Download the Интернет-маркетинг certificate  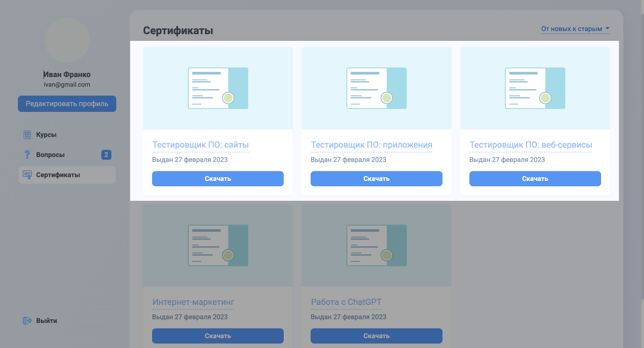(x=218, y=336)
